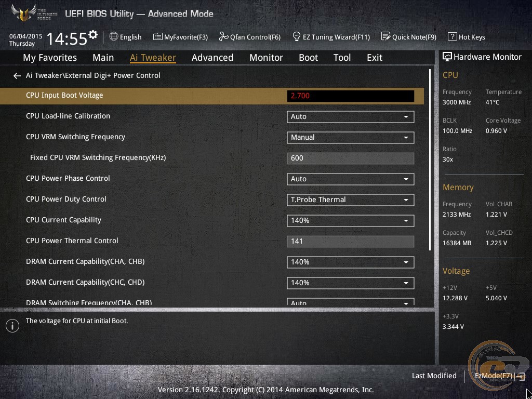Click the Qfan Control fan icon
Image resolution: width=532 pixels, height=399 pixels.
point(223,37)
